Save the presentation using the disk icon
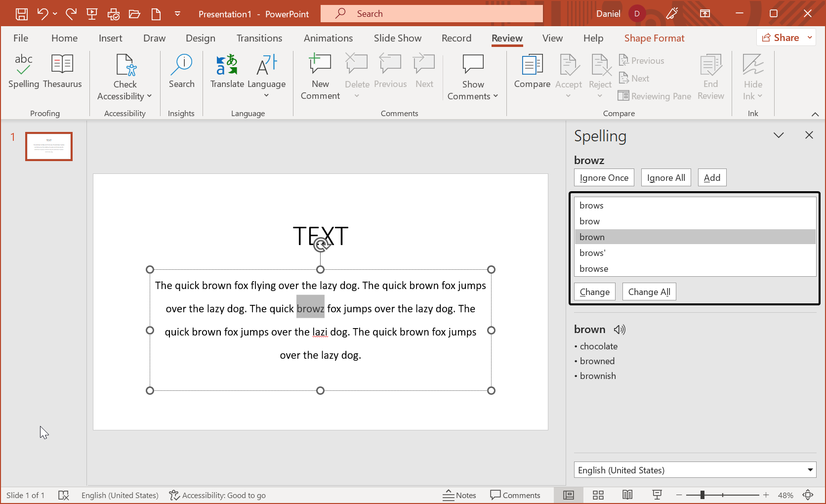This screenshot has height=504, width=826. pos(21,14)
